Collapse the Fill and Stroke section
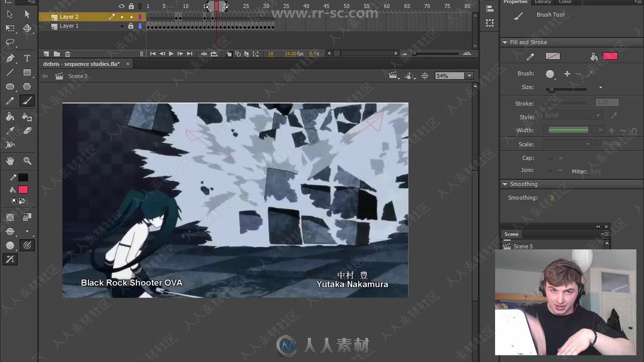The image size is (644, 362). [x=505, y=42]
